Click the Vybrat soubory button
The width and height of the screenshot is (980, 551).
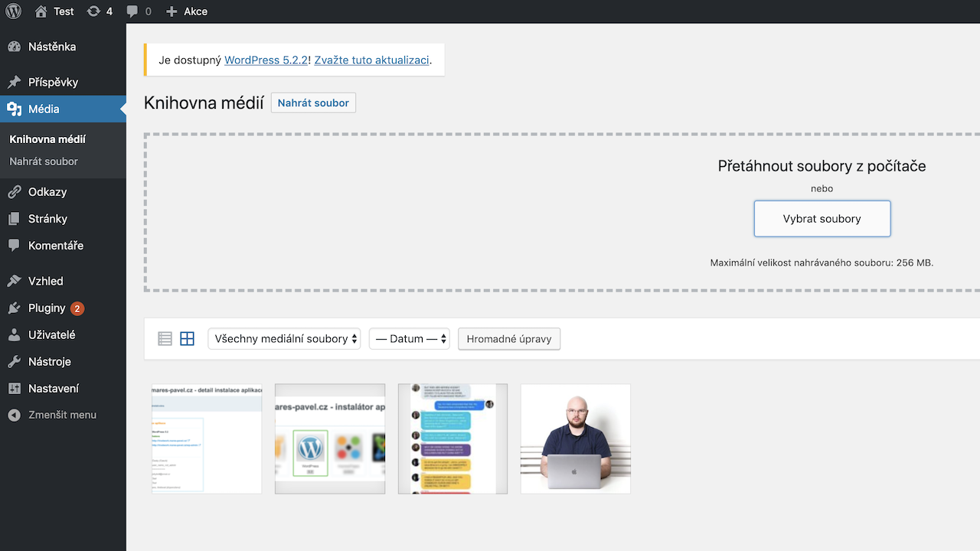(x=822, y=218)
